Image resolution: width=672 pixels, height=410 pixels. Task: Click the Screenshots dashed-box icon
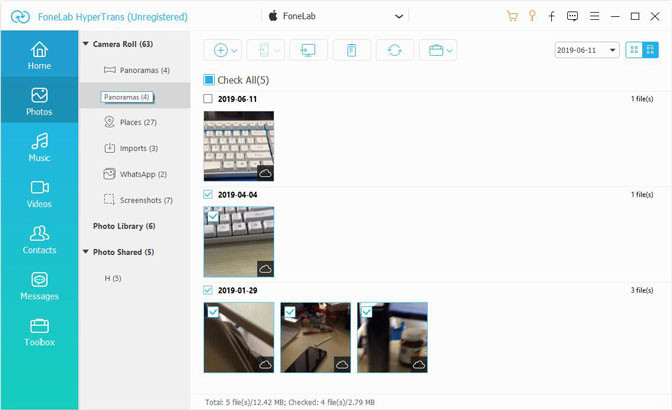[109, 200]
